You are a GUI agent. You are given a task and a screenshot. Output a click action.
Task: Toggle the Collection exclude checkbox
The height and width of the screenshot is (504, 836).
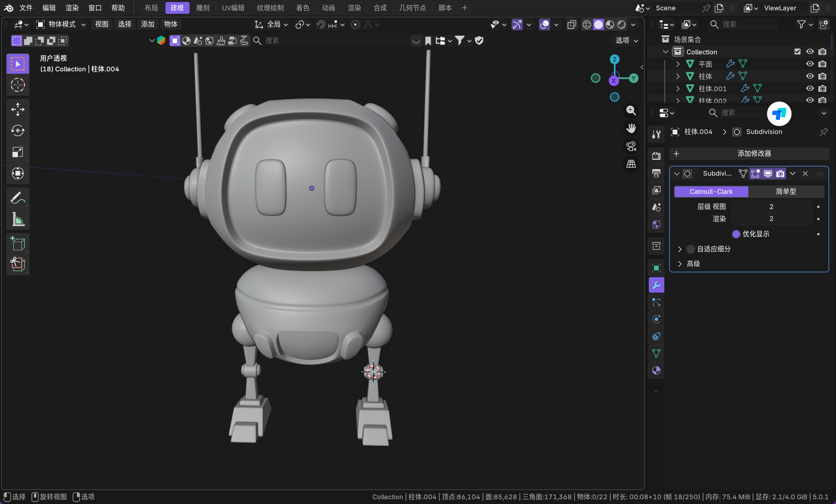[798, 52]
